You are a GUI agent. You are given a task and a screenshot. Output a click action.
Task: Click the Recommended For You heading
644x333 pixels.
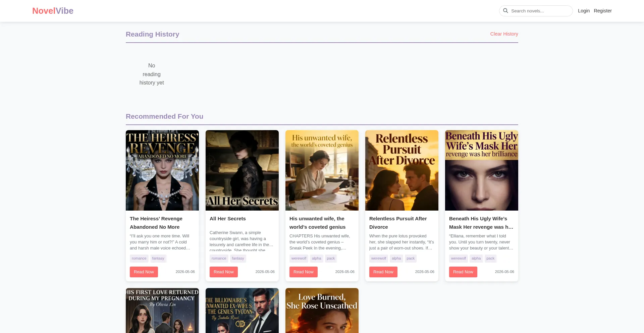coord(164,116)
